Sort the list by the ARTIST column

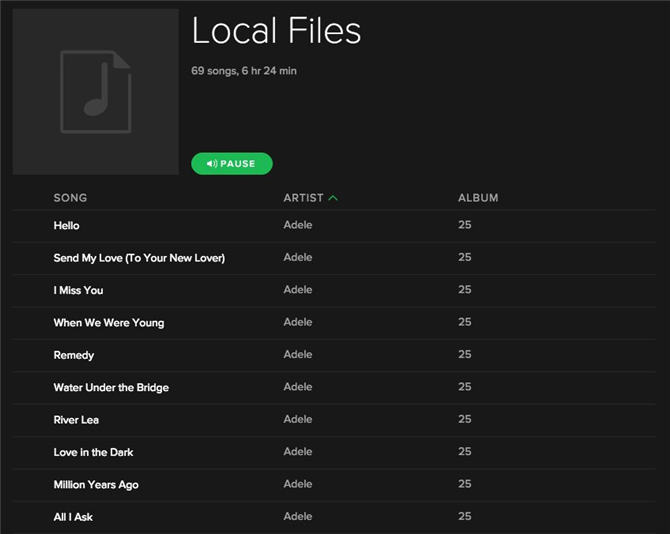303,198
